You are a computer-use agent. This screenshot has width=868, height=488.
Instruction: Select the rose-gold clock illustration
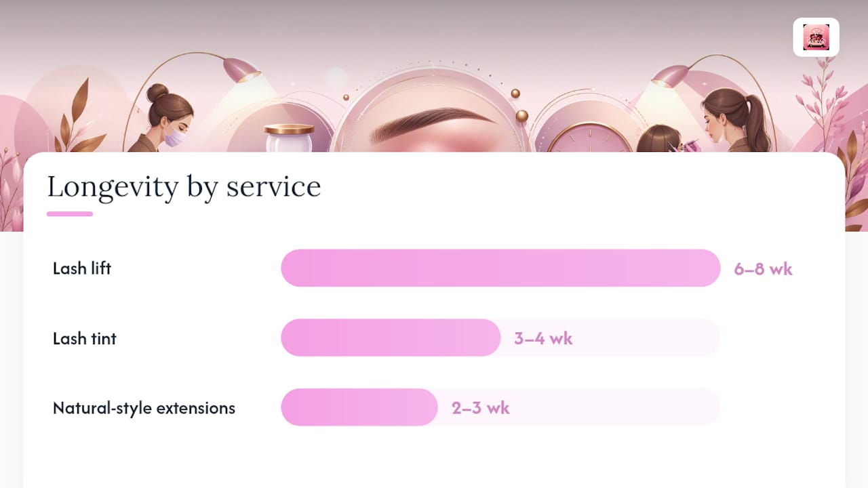click(589, 138)
